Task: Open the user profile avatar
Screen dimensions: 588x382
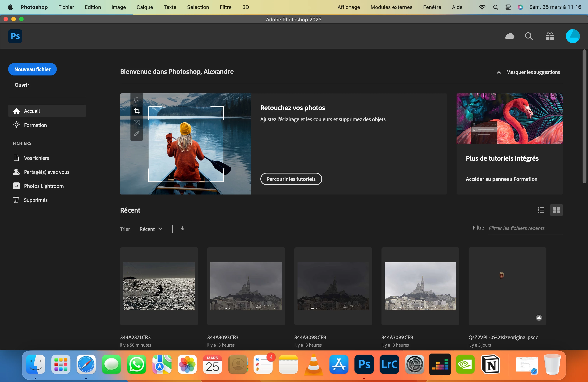Action: pyautogui.click(x=572, y=36)
